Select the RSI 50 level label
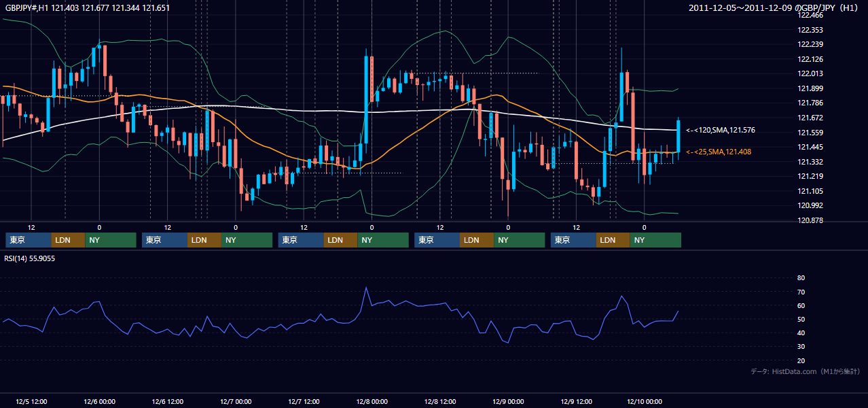The height and width of the screenshot is (408, 868). [801, 319]
